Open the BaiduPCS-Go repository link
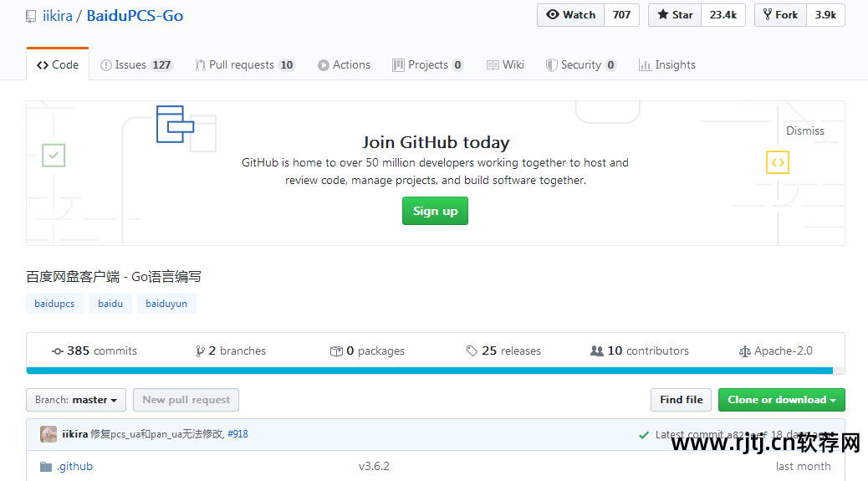 coord(135,16)
